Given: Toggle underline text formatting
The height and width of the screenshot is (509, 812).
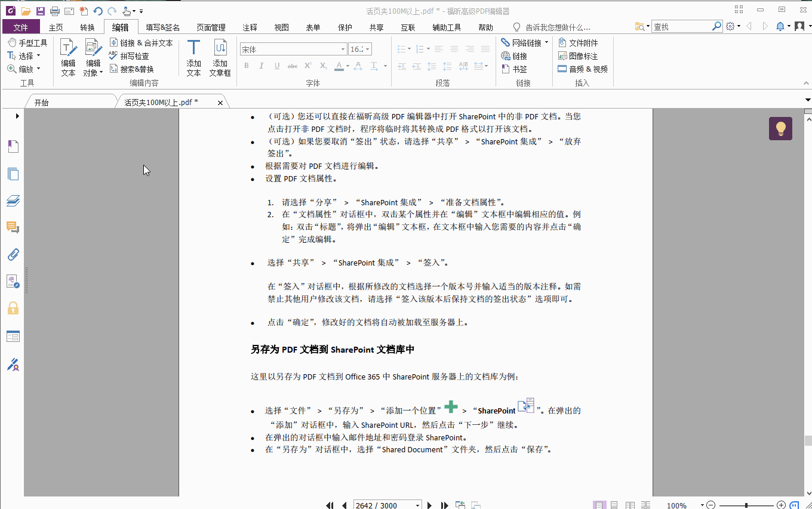Looking at the screenshot, I should point(276,66).
